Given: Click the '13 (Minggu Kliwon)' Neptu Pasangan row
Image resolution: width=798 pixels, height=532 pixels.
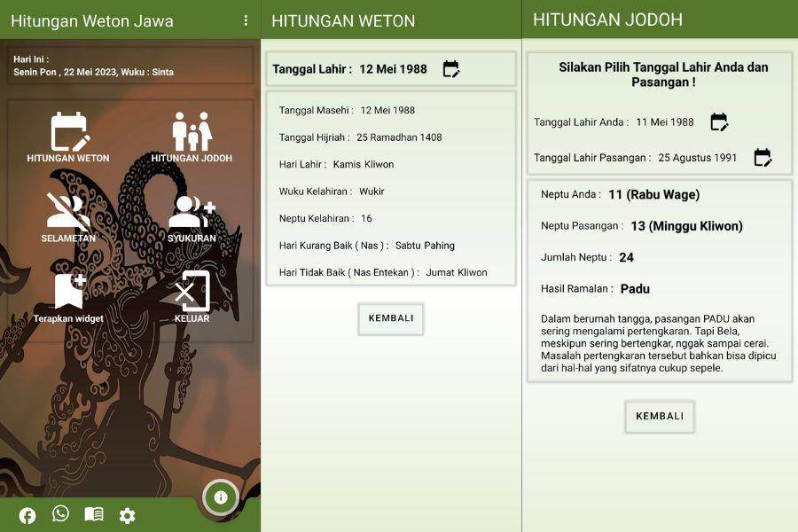Looking at the screenshot, I should pyautogui.click(x=642, y=226).
